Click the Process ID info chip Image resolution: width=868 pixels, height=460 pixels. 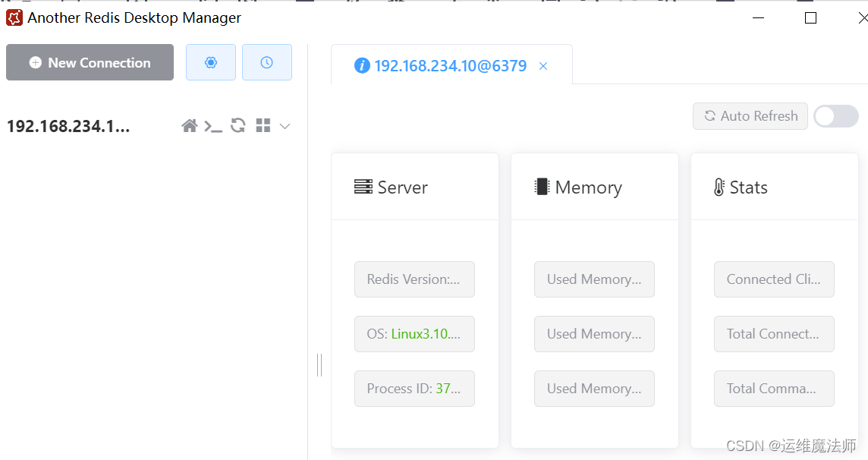pyautogui.click(x=414, y=389)
